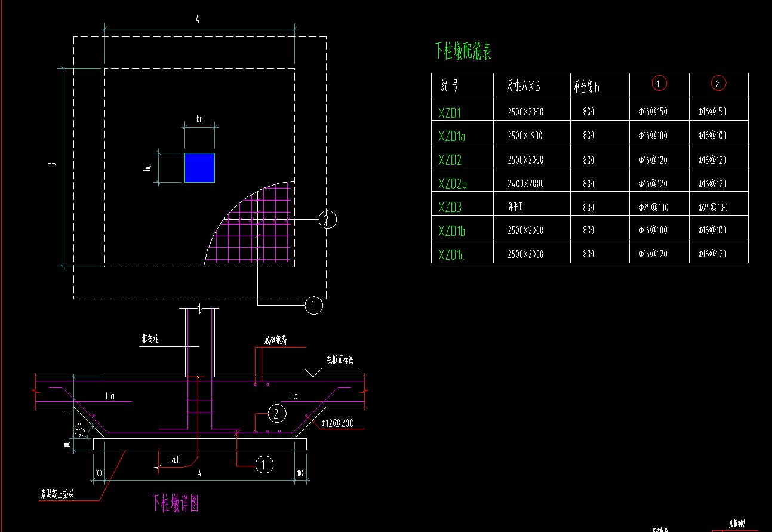Screen dimensions: 772x532
Task: Click the Φ12@200 rebar annotation
Action: click(x=337, y=423)
